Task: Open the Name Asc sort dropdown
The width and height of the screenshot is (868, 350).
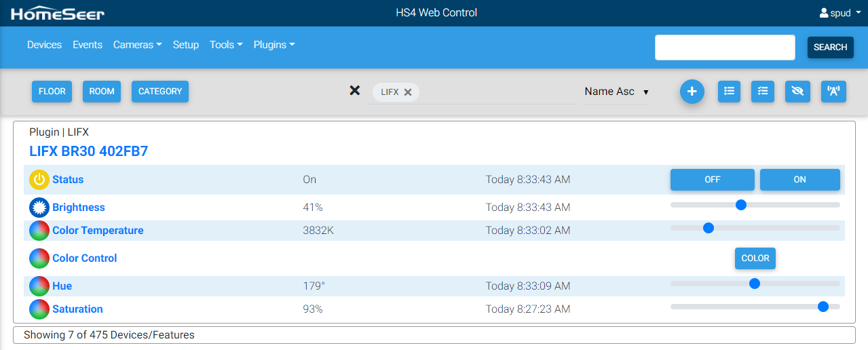Action: (x=616, y=92)
